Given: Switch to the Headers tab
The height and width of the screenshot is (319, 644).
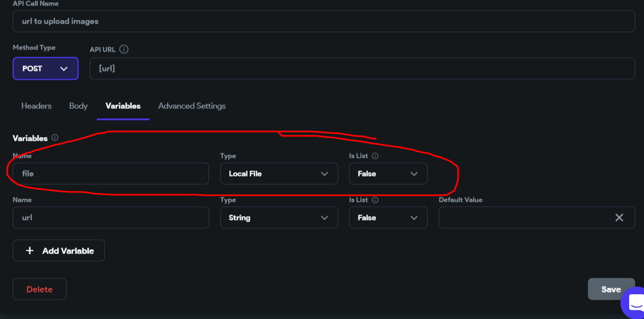Looking at the screenshot, I should (36, 106).
